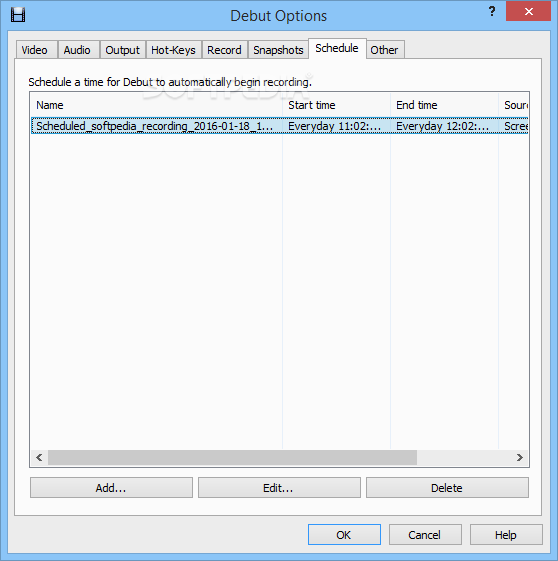Open the Record tab
The width and height of the screenshot is (558, 561).
(225, 50)
